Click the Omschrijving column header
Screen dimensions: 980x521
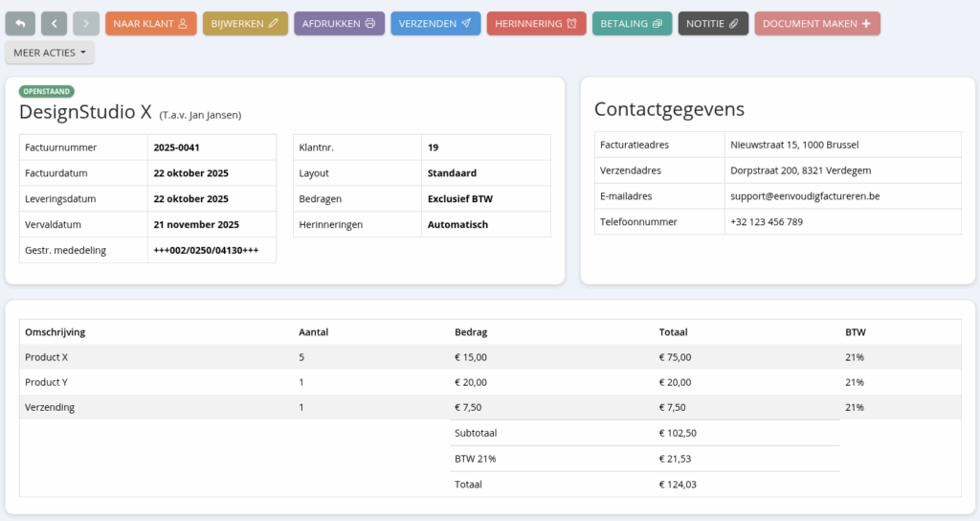(x=55, y=332)
